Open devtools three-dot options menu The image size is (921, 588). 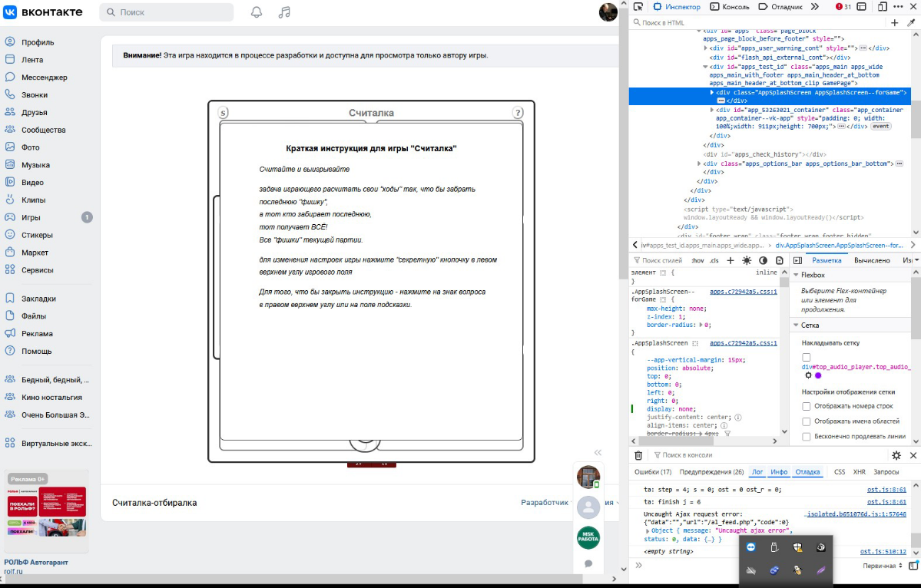(898, 6)
